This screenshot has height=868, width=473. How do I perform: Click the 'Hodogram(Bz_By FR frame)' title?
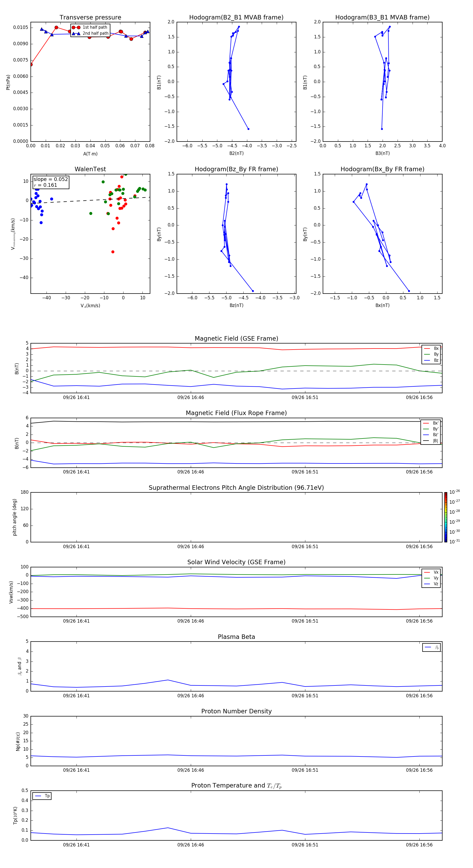click(236, 169)
